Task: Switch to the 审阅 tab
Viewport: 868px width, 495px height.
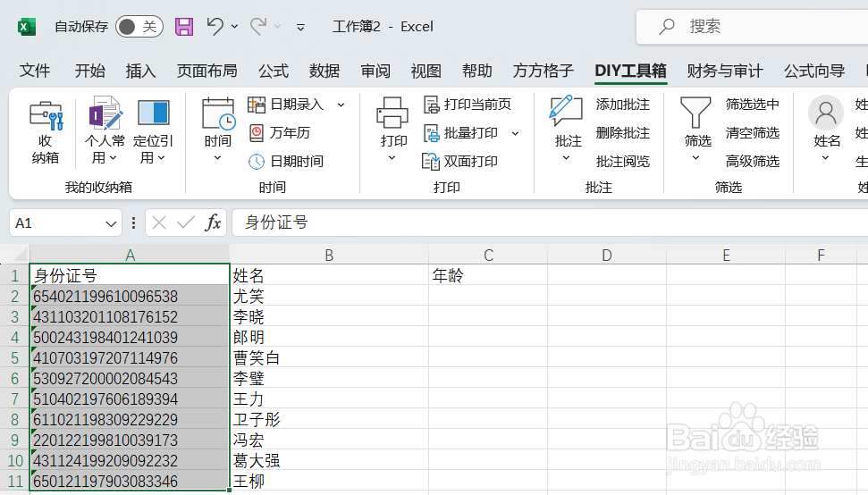Action: pos(375,71)
